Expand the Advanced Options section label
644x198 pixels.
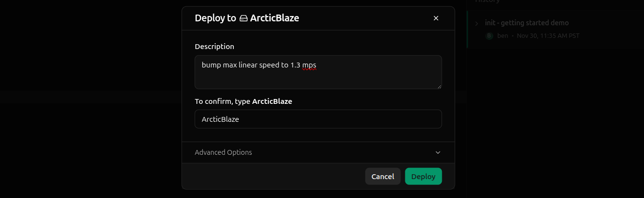pyautogui.click(x=223, y=152)
